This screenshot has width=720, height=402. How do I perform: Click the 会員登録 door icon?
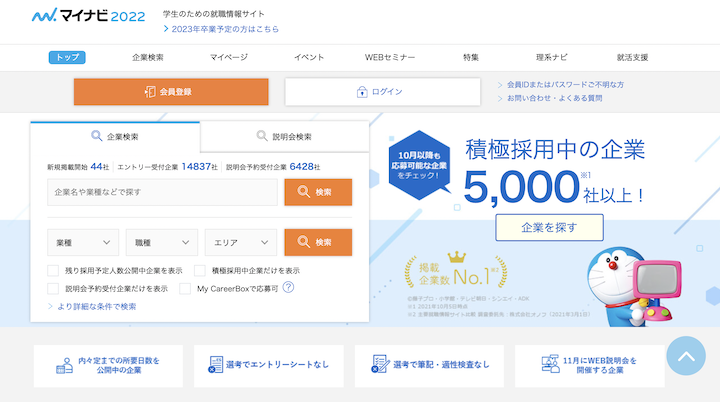150,92
